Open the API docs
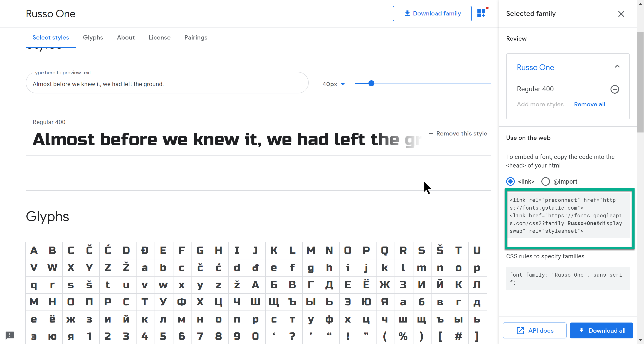 pos(534,330)
